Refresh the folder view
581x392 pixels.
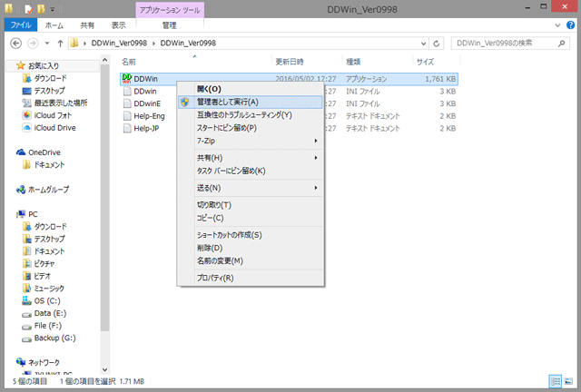(x=437, y=44)
